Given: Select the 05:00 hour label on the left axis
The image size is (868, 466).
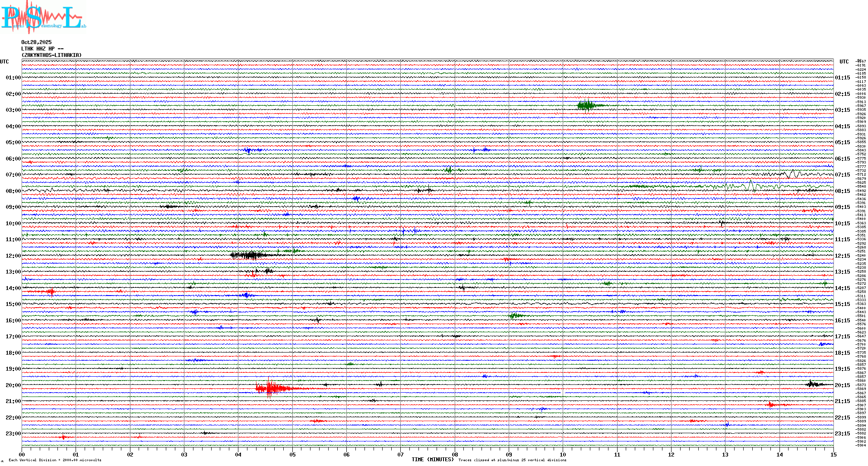Looking at the screenshot, I should 13,142.
